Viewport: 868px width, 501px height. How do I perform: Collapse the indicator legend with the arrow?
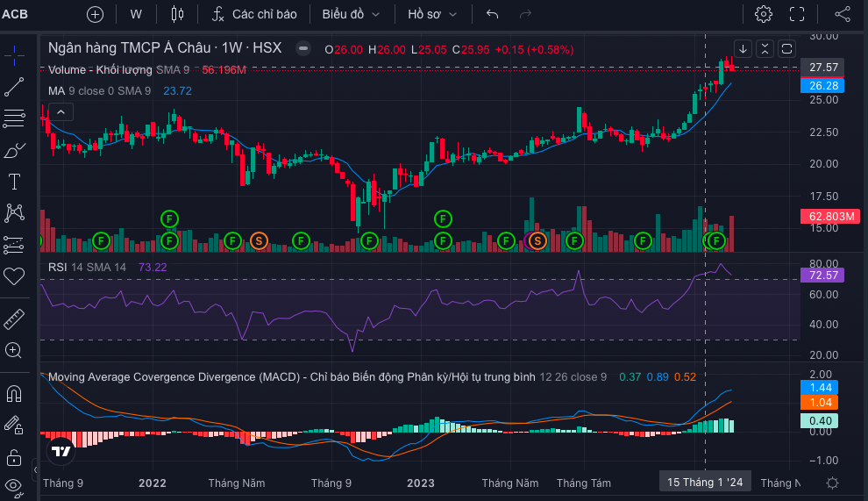[60, 112]
